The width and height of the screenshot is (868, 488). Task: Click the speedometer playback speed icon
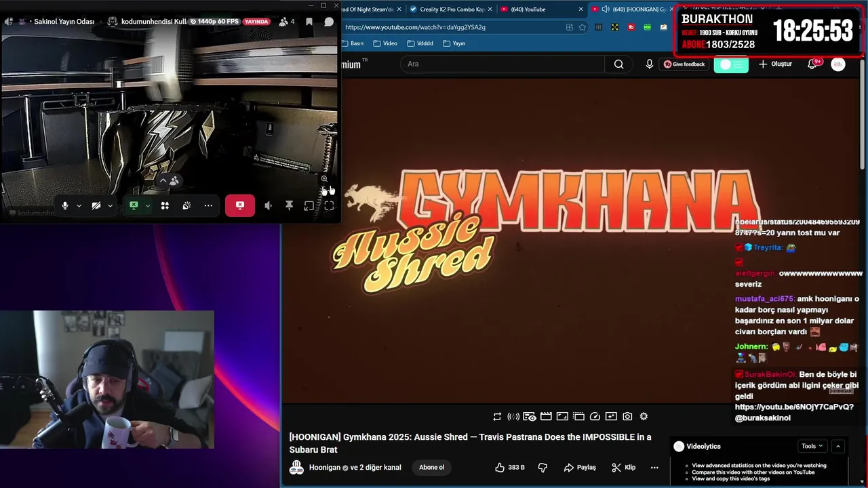click(595, 416)
